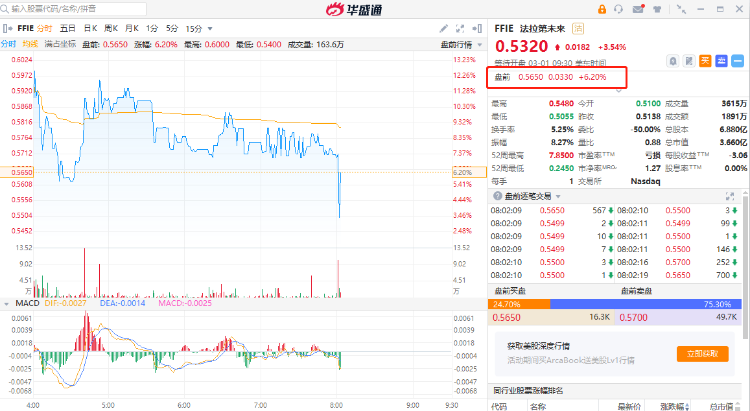
Task: Switch to the 日K chart tab
Action: tap(90, 29)
